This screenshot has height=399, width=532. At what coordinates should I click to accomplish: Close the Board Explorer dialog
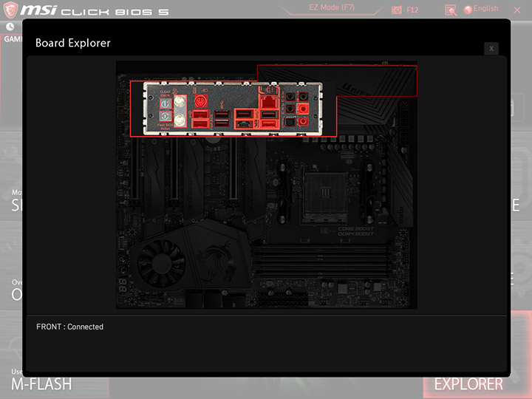tap(491, 49)
